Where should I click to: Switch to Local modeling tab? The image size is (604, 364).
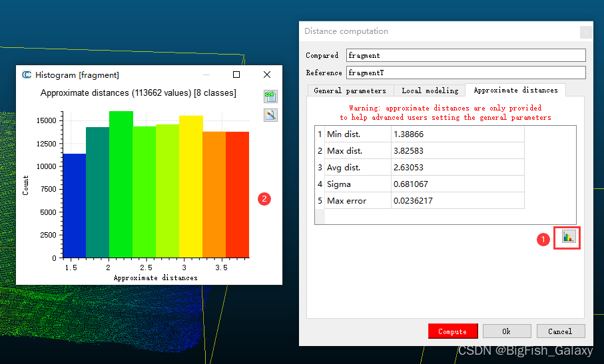(x=430, y=91)
